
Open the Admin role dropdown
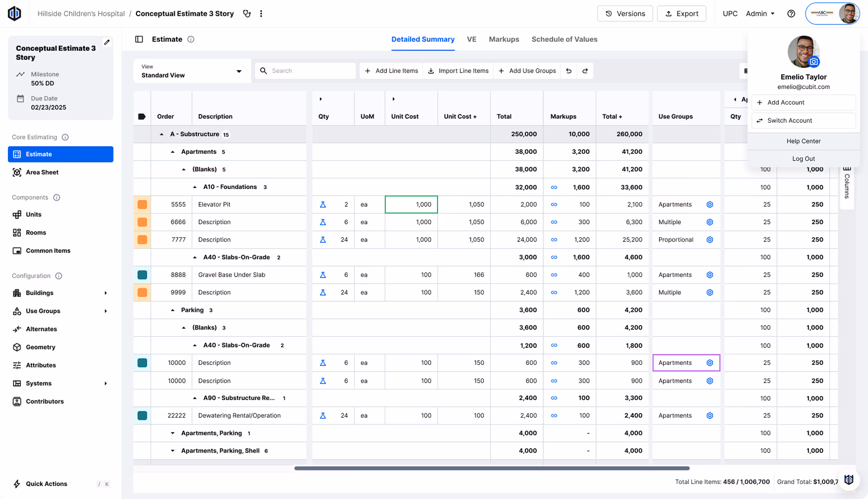coord(760,14)
